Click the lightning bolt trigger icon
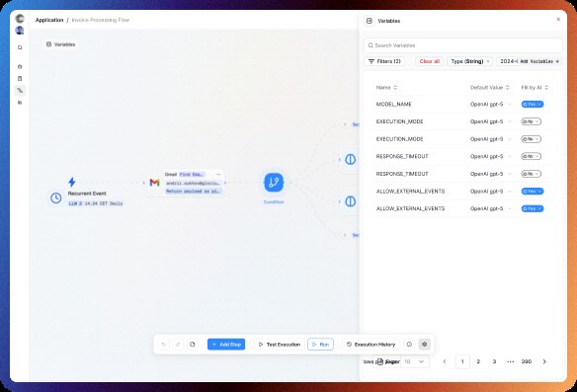The width and height of the screenshot is (577, 392). (72, 182)
